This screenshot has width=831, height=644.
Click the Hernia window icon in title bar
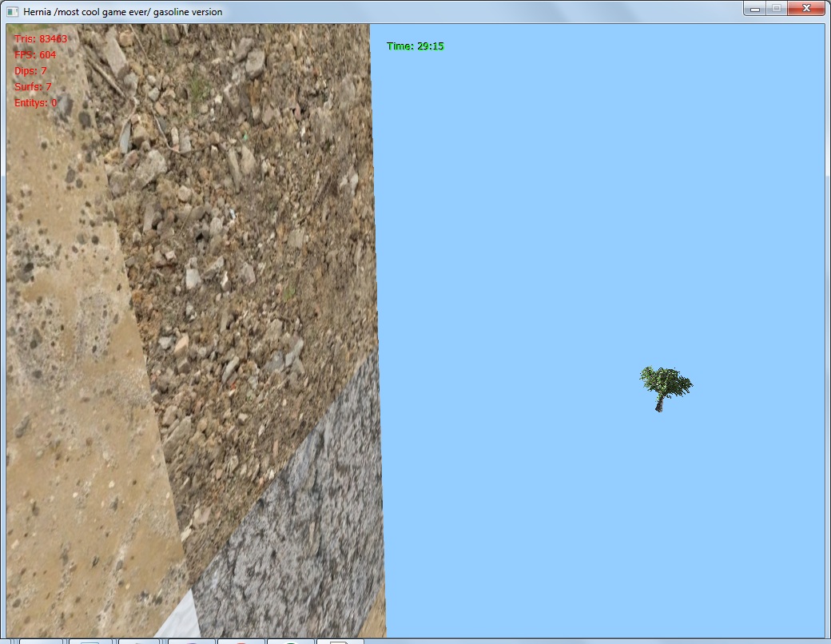point(12,12)
